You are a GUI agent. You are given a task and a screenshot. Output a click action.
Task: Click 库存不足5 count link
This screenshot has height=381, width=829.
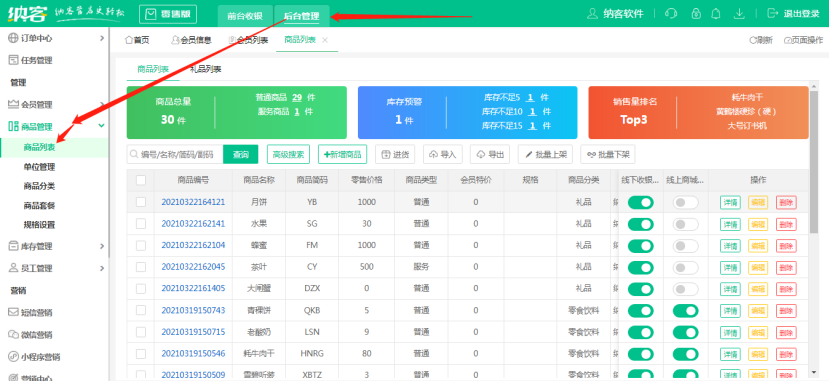point(530,98)
